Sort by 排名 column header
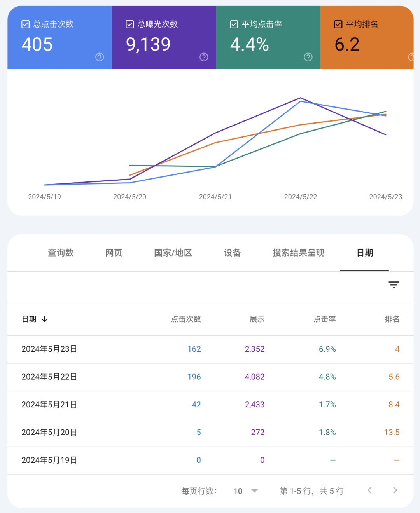The width and height of the screenshot is (420, 513). click(x=392, y=319)
